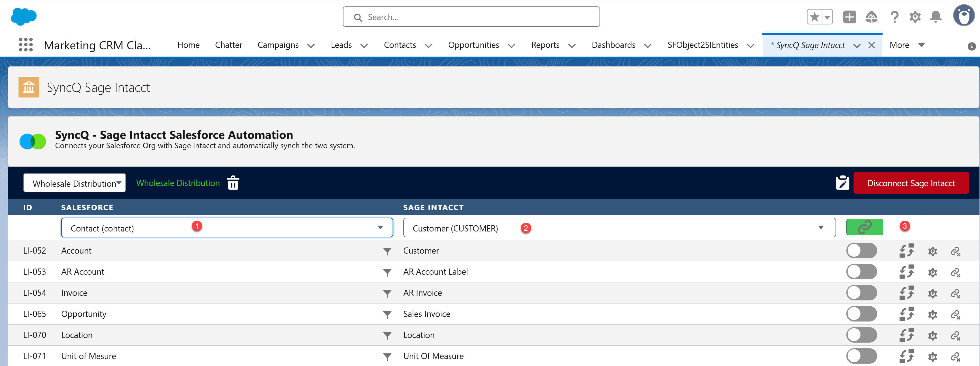Toggle the Account Customer sync switch
The width and height of the screenshot is (980, 366).
(861, 251)
